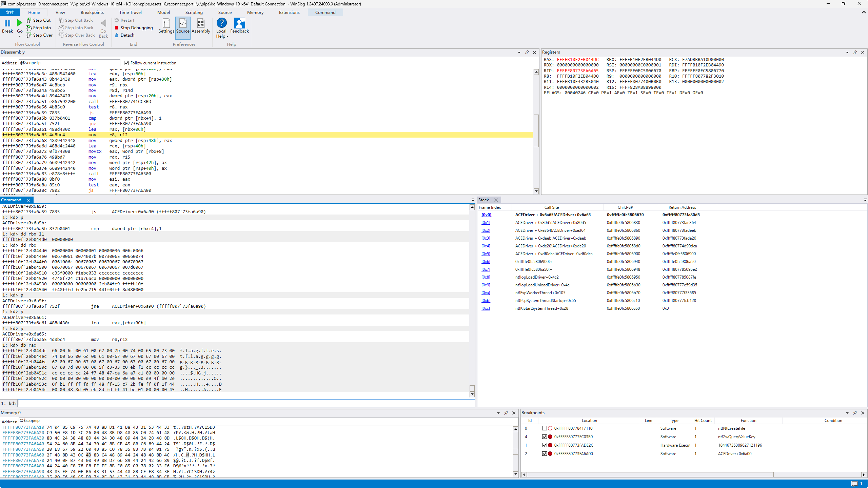Image resolution: width=868 pixels, height=488 pixels.
Task: Disable breakpoint 2 ACEDriver+0x6a00 checkbox
Action: [x=545, y=454]
